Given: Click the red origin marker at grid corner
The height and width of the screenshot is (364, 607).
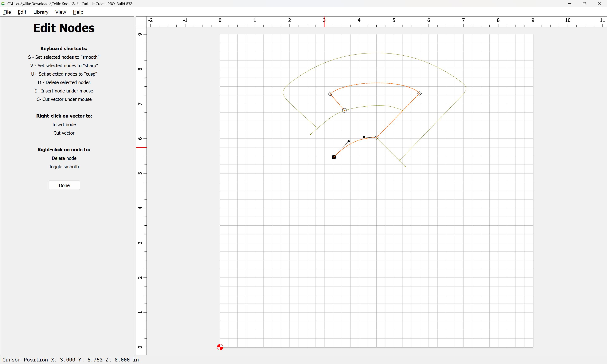Looking at the screenshot, I should pyautogui.click(x=220, y=347).
